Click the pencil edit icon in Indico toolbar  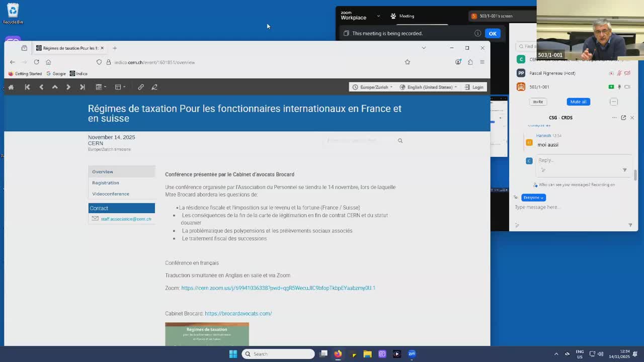pyautogui.click(x=154, y=87)
